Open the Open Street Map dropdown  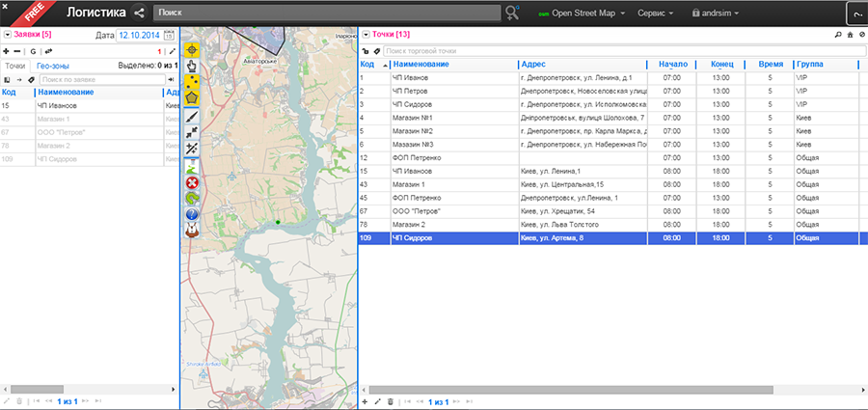[x=582, y=13]
